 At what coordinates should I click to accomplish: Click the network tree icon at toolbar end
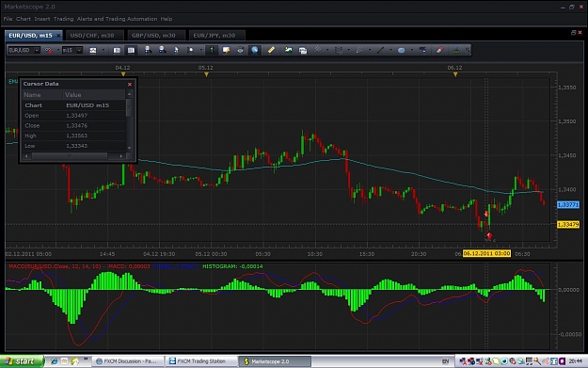(x=456, y=50)
